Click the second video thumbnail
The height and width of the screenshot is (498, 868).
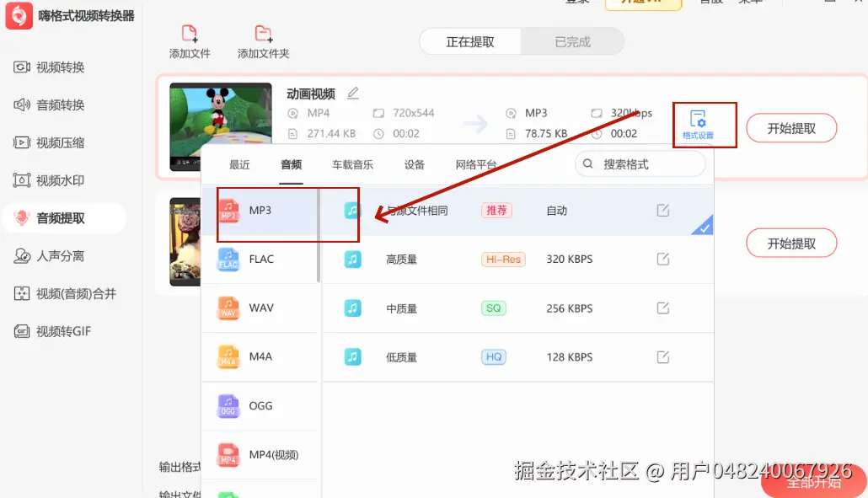click(x=185, y=242)
